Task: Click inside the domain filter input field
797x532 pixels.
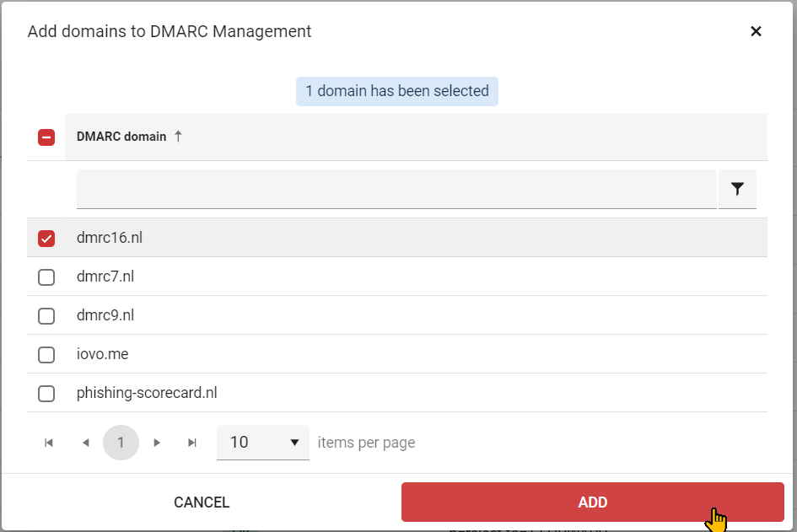Action: click(x=396, y=188)
